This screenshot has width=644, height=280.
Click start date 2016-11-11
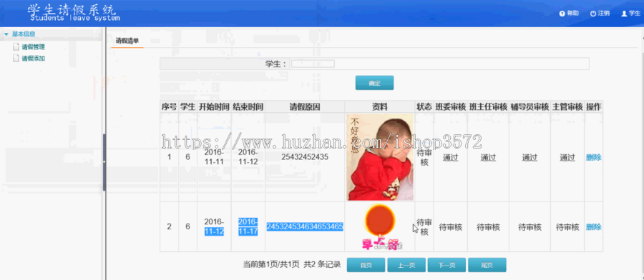pos(214,156)
